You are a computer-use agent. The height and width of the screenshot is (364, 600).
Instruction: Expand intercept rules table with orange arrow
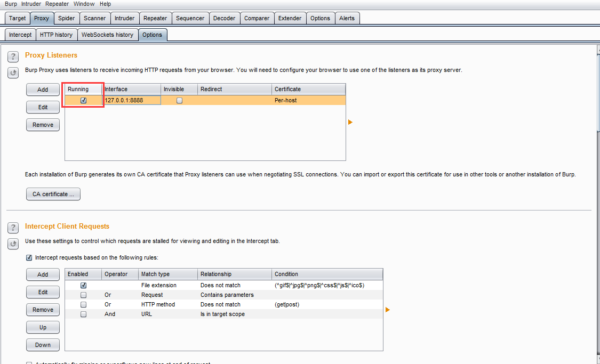click(x=388, y=310)
